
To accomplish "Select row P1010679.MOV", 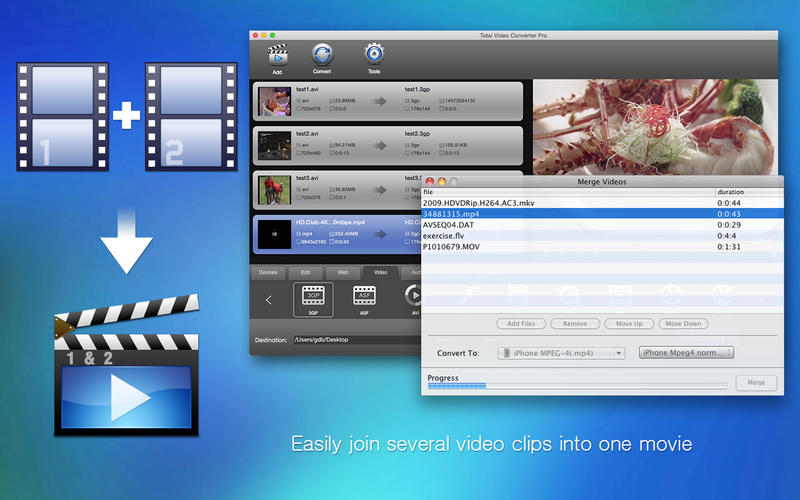I will pyautogui.click(x=603, y=247).
